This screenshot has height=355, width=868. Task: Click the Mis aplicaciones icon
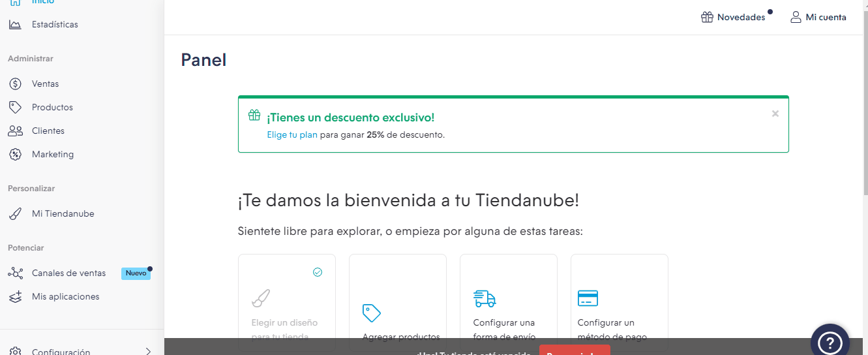15,297
